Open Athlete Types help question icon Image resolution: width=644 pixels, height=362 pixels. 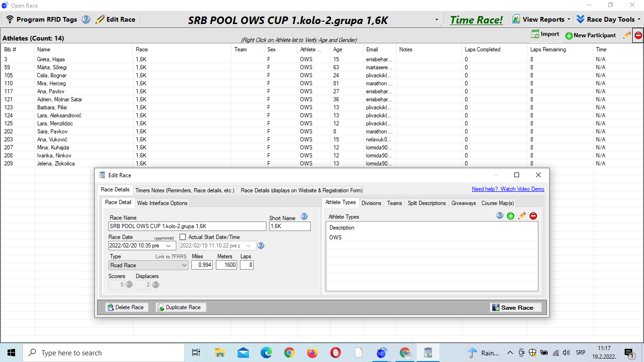coord(500,216)
